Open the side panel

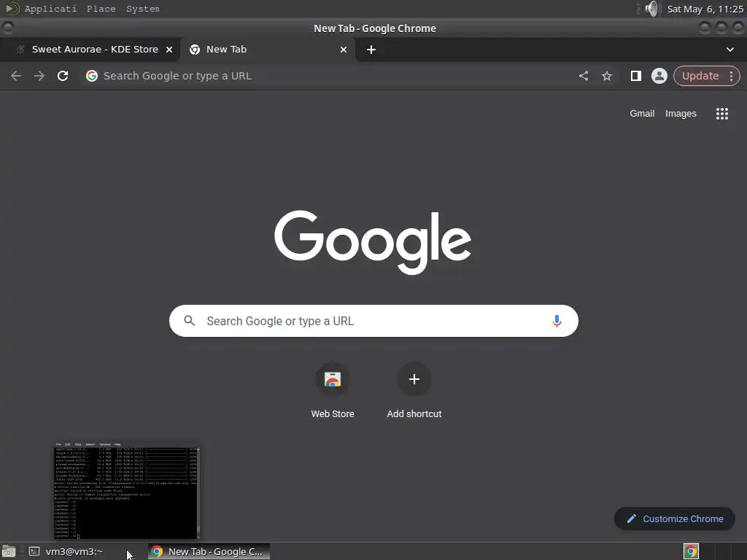[x=636, y=76]
